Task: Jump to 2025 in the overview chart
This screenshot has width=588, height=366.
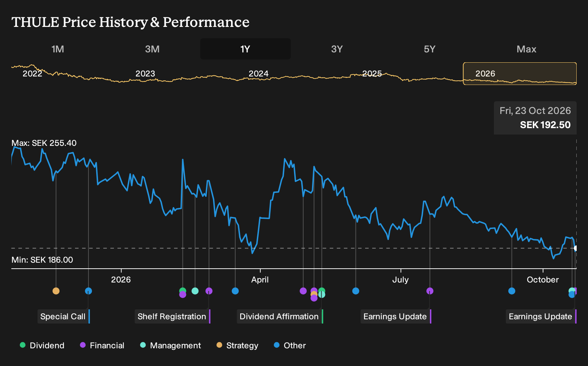Action: click(372, 74)
